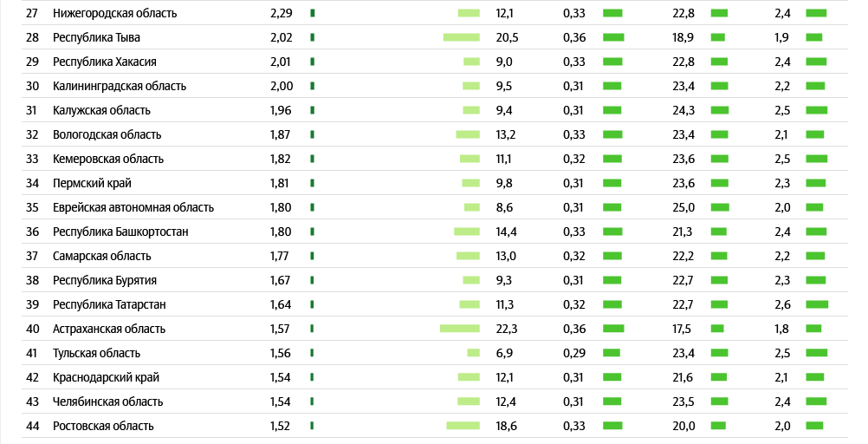Select Республика Башкортостан row

click(x=435, y=232)
